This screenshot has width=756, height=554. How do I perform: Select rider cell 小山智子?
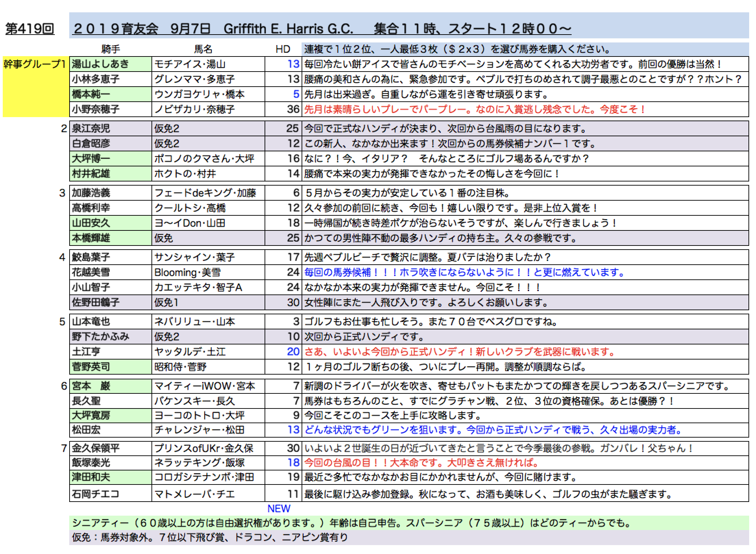111,287
